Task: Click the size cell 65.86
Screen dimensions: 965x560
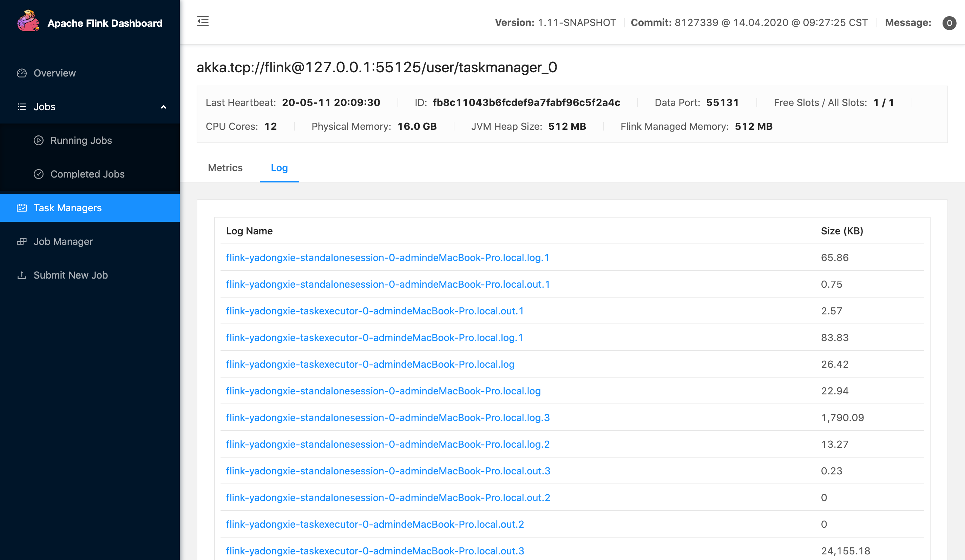Action: coord(835,258)
